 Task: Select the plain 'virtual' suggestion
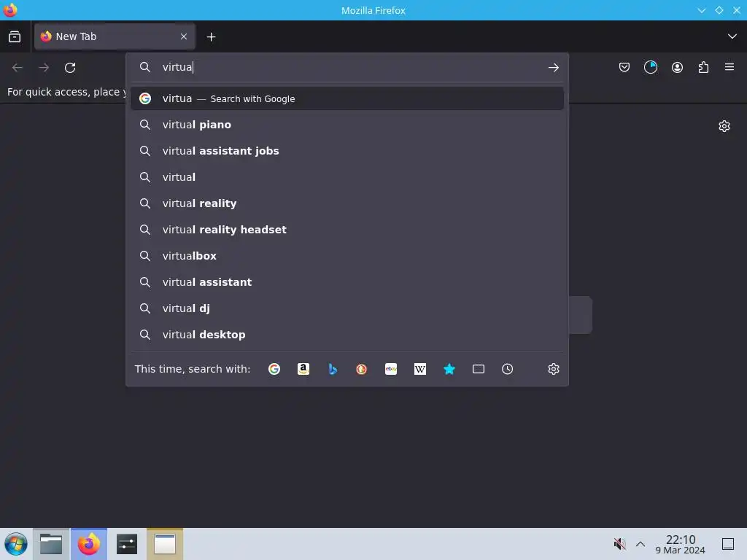tap(347, 177)
